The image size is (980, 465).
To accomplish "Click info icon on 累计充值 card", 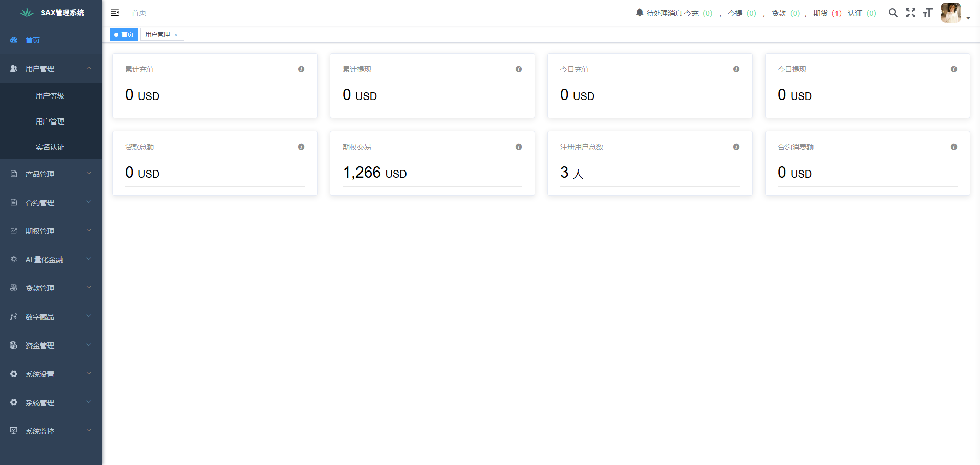I will (x=301, y=69).
